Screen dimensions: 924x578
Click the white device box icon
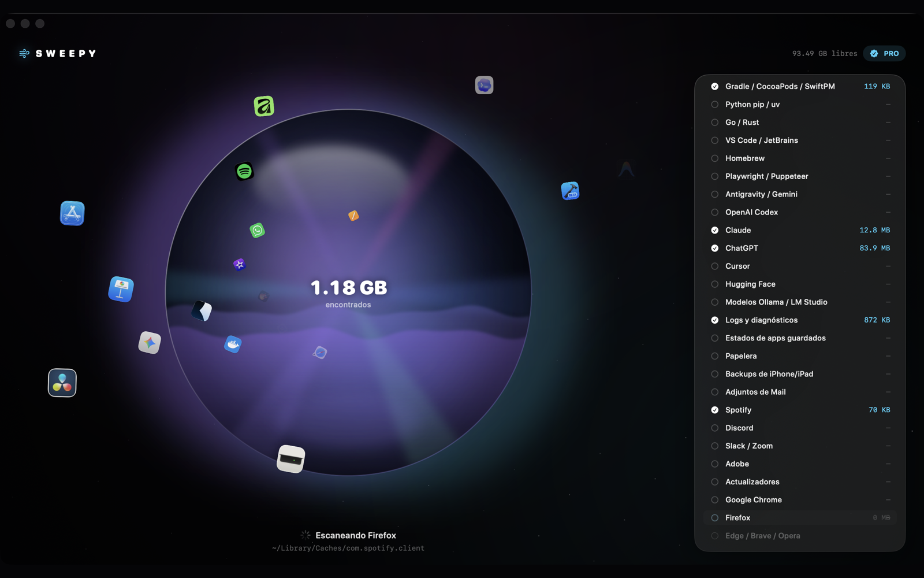(290, 459)
